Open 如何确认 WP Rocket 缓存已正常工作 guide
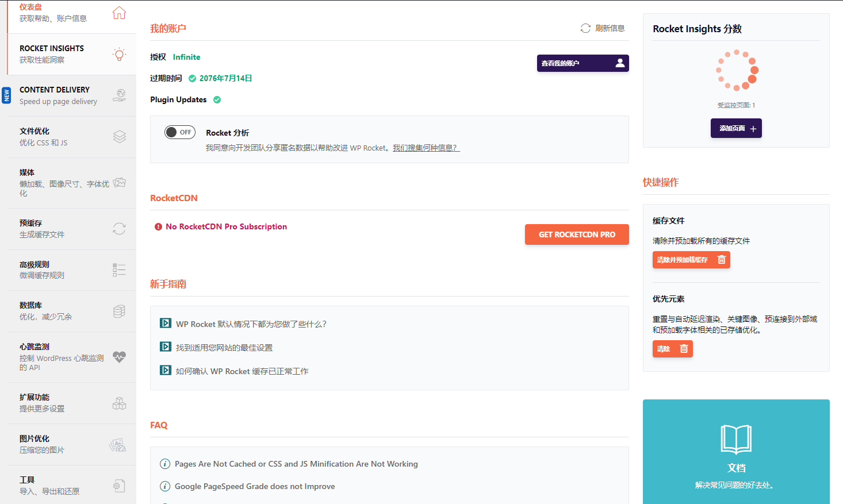Viewport: 843px width, 504px height. pos(242,371)
